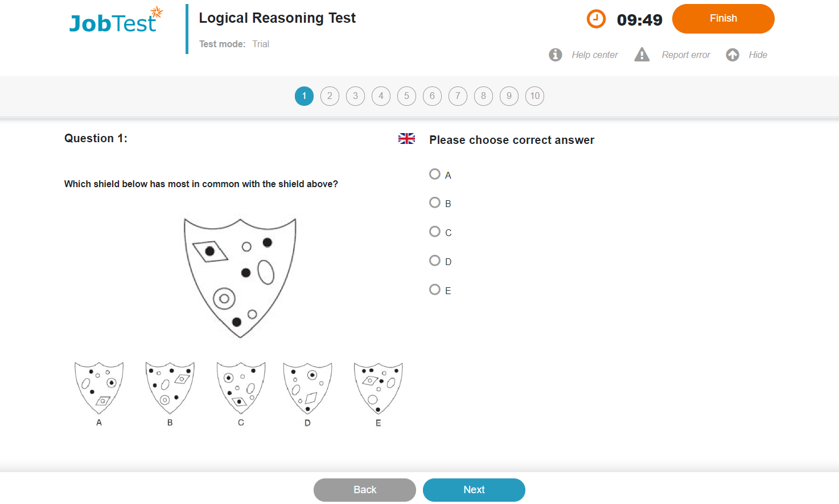The height and width of the screenshot is (504, 839).
Task: Click the grey Back button
Action: [364, 490]
